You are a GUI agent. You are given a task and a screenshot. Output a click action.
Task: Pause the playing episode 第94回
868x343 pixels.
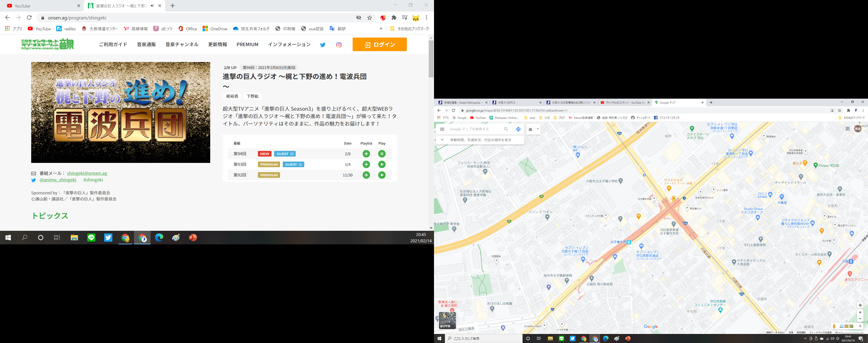(x=381, y=154)
